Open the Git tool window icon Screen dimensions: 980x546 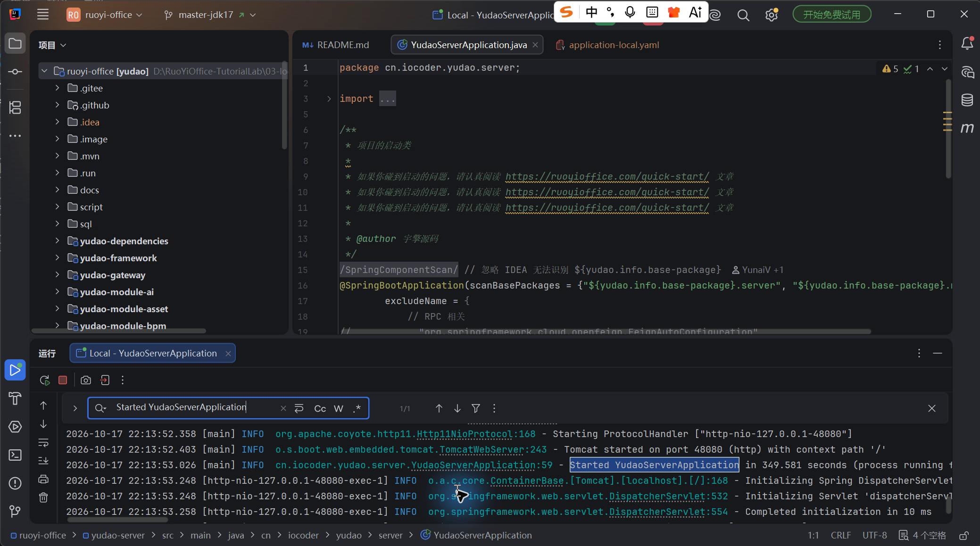pyautogui.click(x=15, y=511)
